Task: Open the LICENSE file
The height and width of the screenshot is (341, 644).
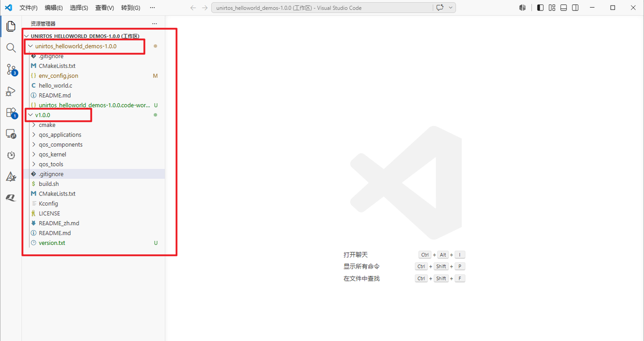Action: (x=49, y=213)
